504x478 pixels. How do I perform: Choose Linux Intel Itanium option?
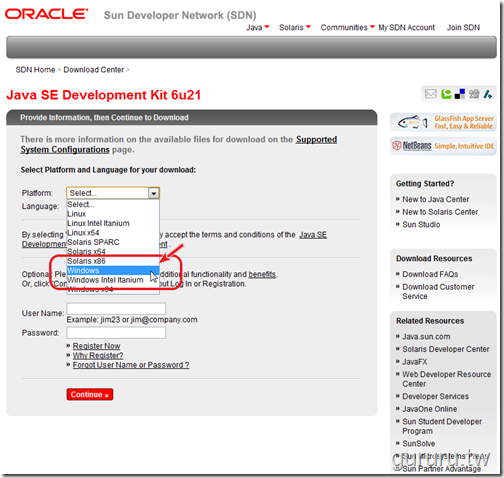coord(113,223)
